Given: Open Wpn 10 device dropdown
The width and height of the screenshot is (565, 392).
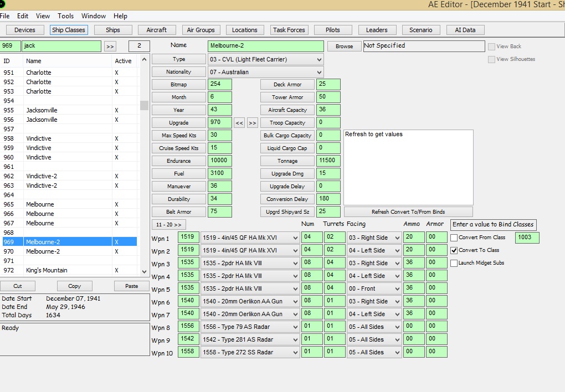Looking at the screenshot, I should point(250,352).
